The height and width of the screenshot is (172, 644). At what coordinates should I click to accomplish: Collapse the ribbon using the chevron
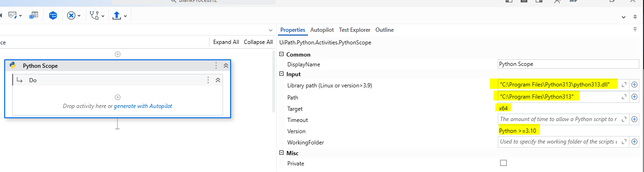[623, 17]
